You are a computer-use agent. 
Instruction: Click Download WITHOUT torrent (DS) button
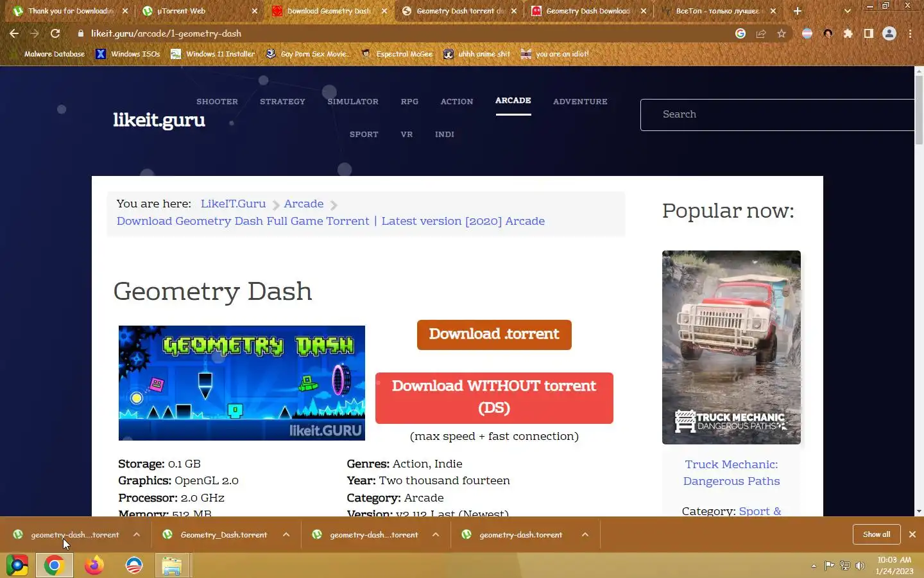point(494,398)
